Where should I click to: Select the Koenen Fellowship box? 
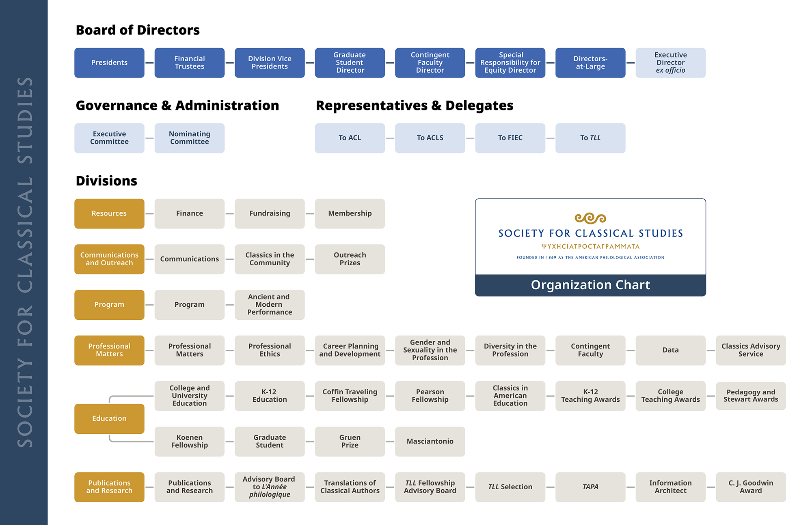tap(189, 441)
